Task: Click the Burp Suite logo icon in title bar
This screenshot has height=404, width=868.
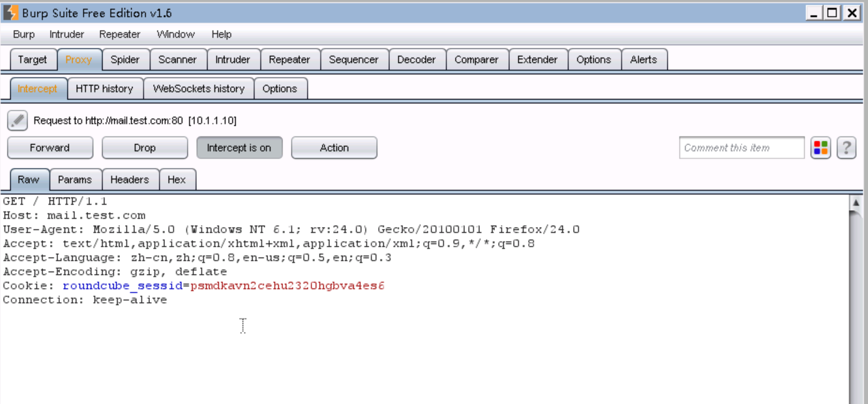Action: point(11,13)
